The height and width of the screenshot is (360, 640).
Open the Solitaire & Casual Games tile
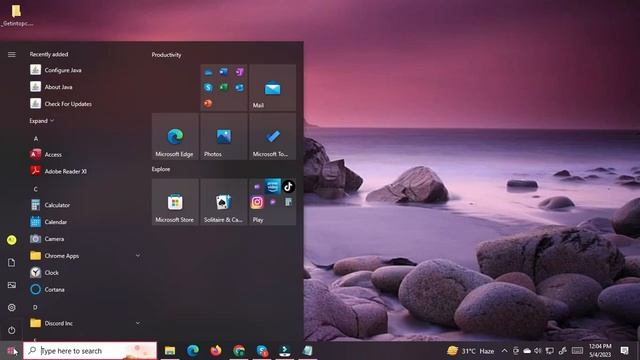[x=224, y=202]
